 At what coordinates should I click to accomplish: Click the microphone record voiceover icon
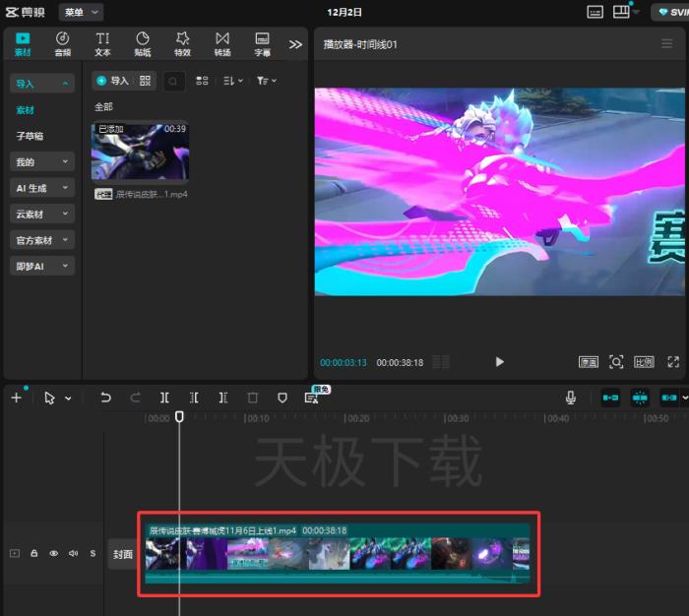[570, 398]
